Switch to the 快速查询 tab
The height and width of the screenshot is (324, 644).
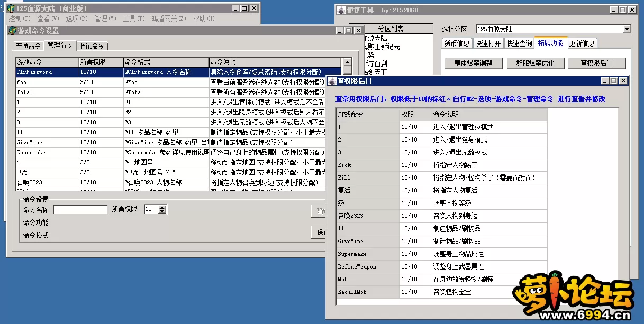tap(519, 43)
